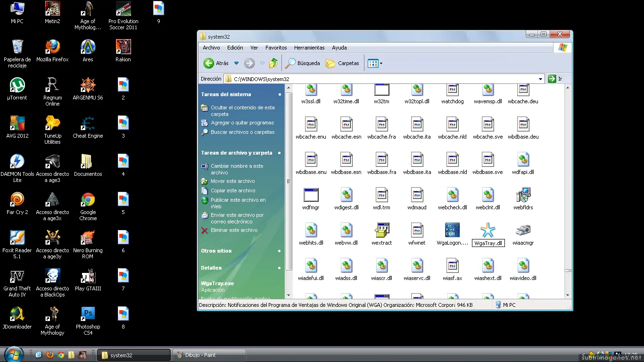Launch Internet Explorer from quick launch bar

click(39, 355)
